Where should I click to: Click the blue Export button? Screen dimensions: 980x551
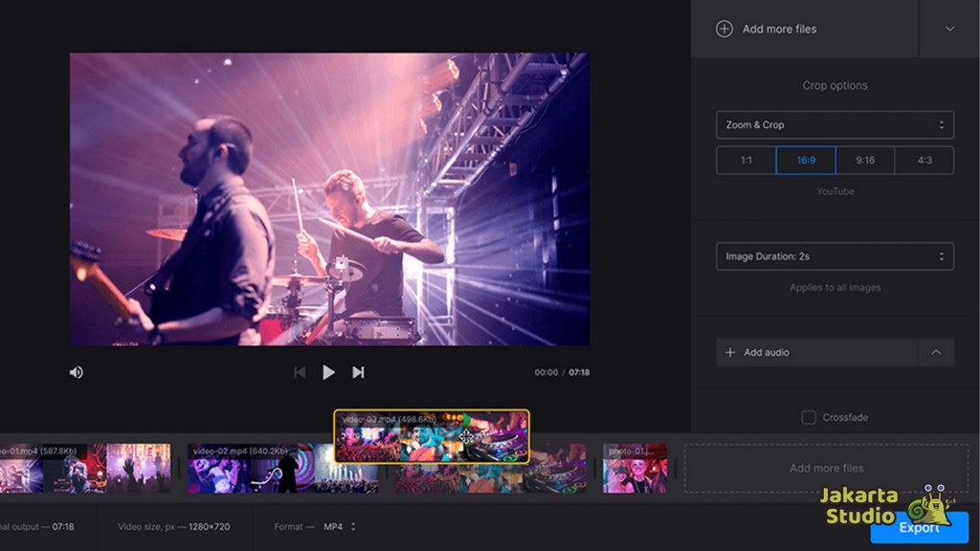(919, 528)
